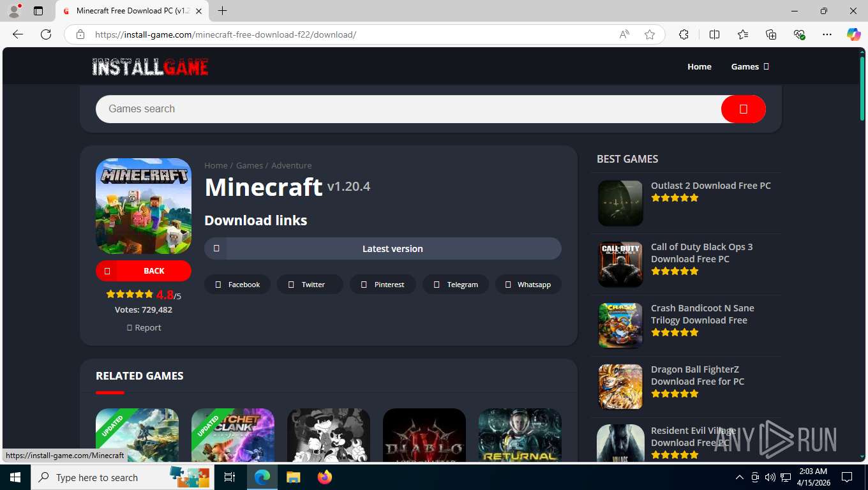Reload the page with the refresh icon
Screen dimensions: 868x490
[x=46, y=34]
